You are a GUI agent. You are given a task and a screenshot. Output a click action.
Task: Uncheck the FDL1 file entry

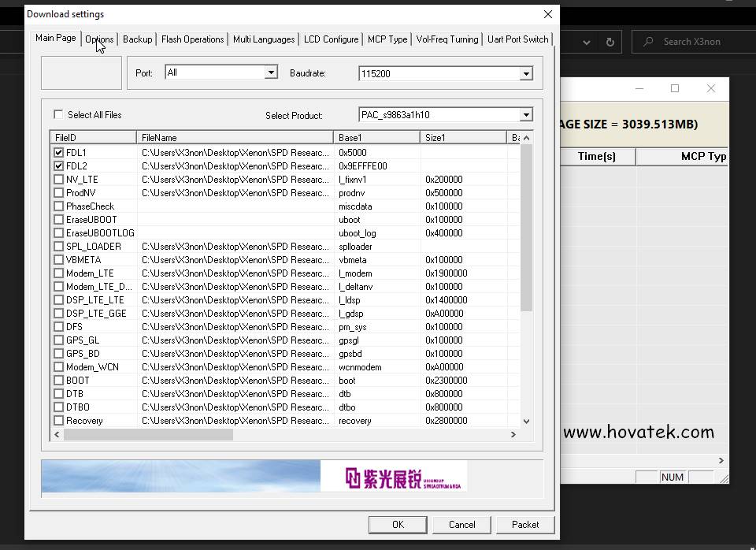pos(58,152)
